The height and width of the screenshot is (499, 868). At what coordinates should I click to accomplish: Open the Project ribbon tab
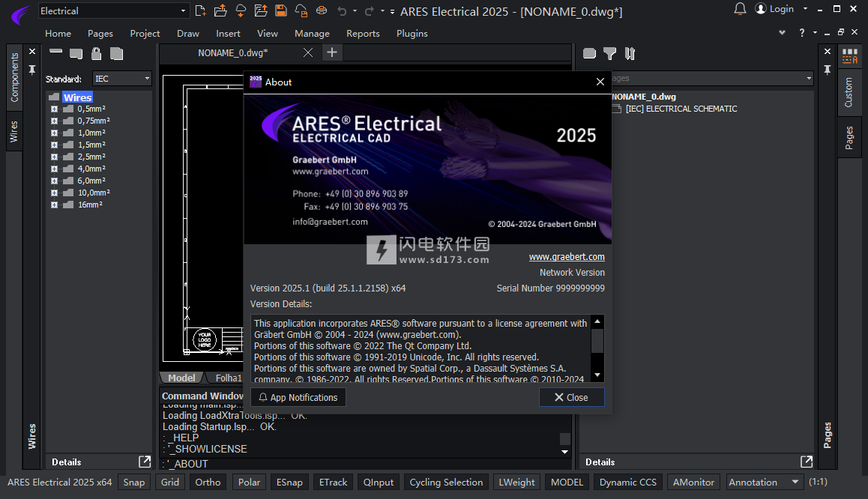point(145,34)
